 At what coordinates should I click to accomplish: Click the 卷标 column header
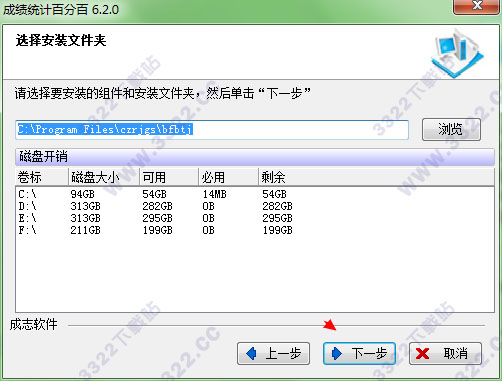[42, 177]
